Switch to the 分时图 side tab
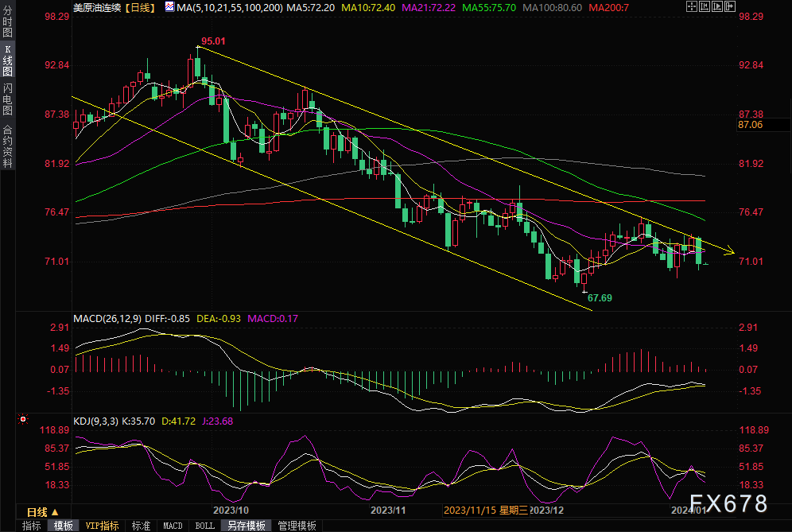792x532 pixels. (7, 21)
